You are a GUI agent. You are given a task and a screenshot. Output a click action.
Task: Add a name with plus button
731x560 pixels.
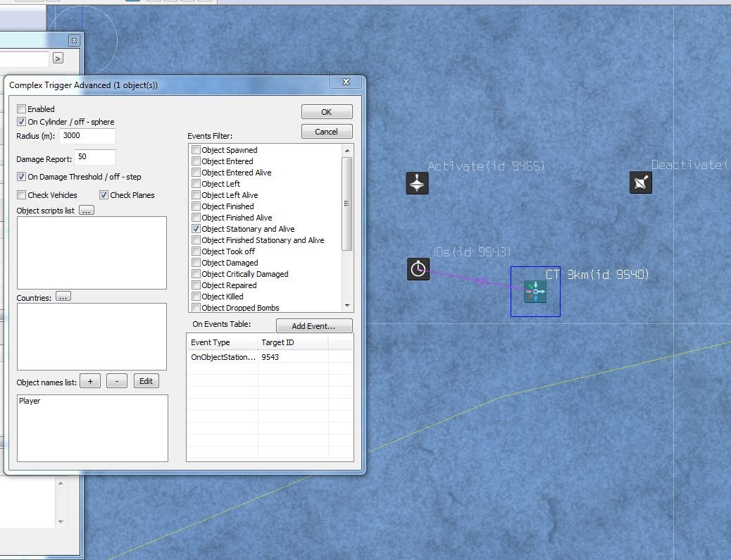[90, 381]
